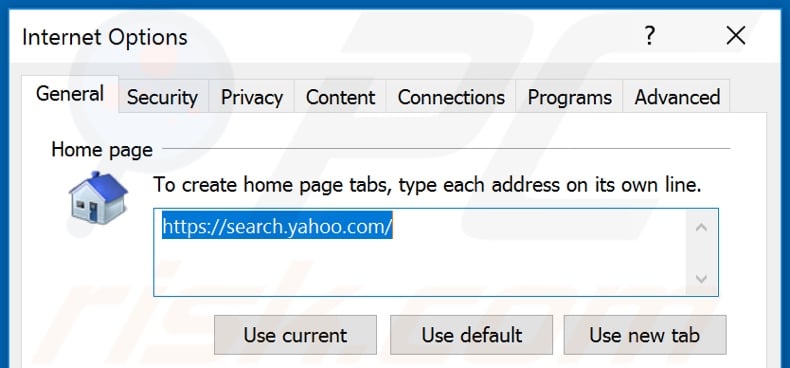Choose the Use new tab button
790x368 pixels.
click(x=645, y=335)
